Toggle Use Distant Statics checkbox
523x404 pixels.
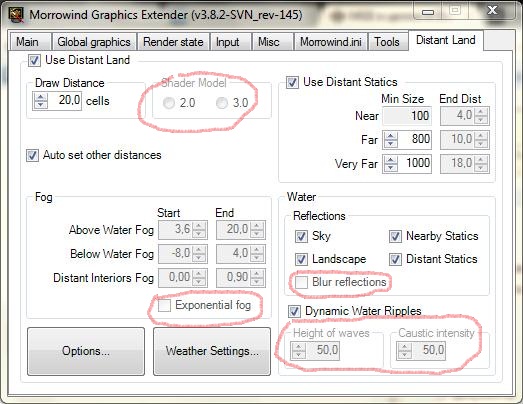(292, 82)
